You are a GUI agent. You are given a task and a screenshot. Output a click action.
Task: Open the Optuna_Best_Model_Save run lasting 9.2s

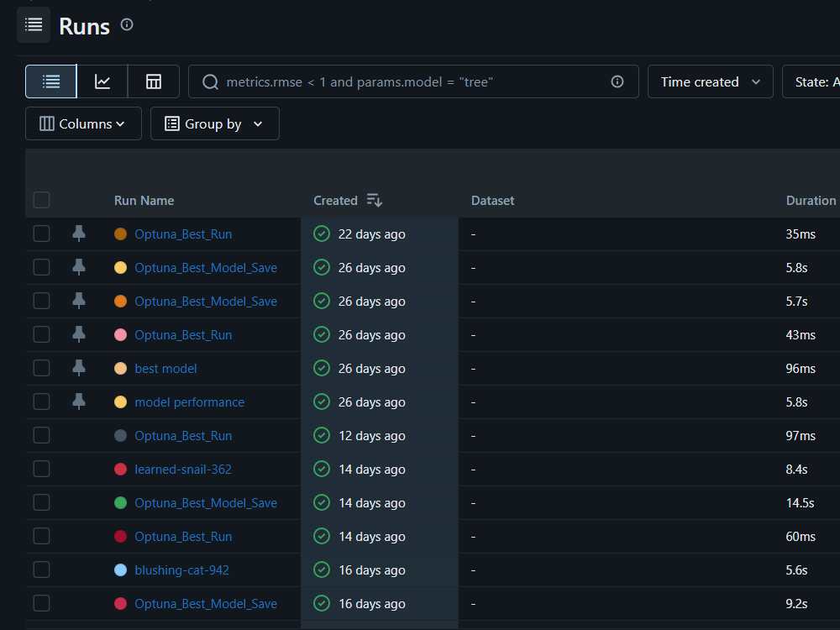pyautogui.click(x=206, y=604)
